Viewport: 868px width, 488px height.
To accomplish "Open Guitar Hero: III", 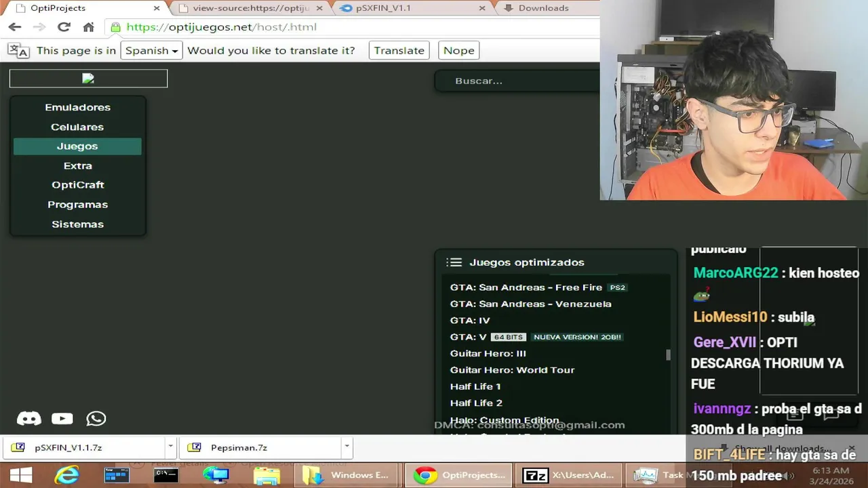I will coord(488,353).
